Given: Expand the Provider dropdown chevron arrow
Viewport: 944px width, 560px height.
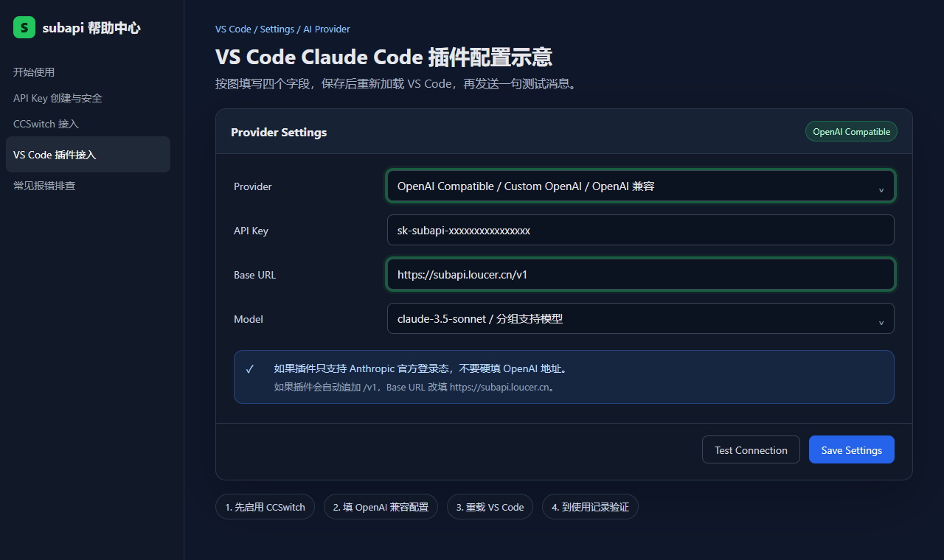Looking at the screenshot, I should 881,189.
